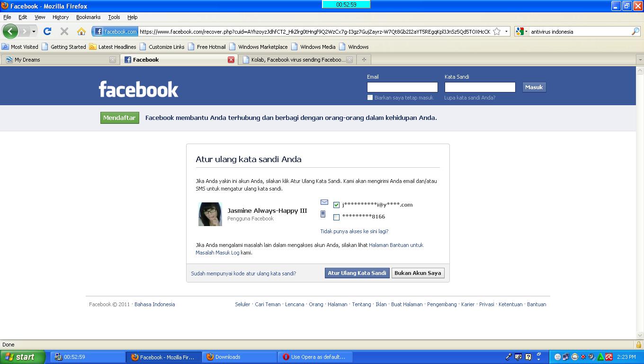The width and height of the screenshot is (644, 364).
Task: Open the language bar options arrow
Action: tap(539, 359)
